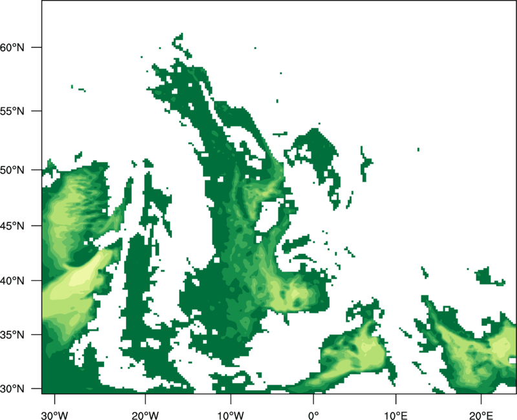Click the 50°N latitude label

12,170
